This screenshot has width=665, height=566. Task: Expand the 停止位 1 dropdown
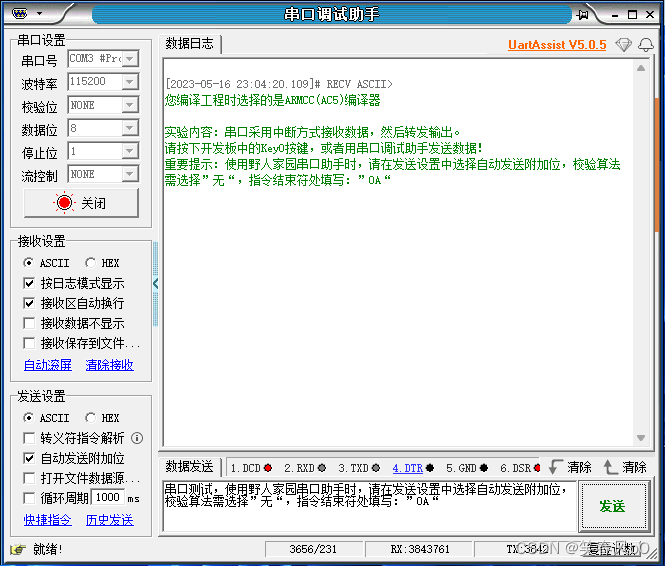(131, 151)
